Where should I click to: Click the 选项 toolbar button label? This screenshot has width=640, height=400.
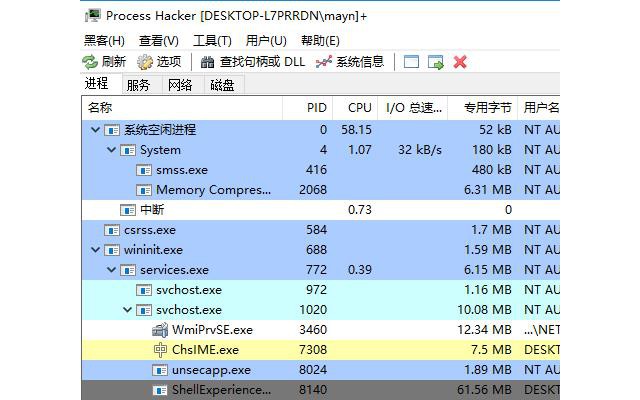pos(169,62)
